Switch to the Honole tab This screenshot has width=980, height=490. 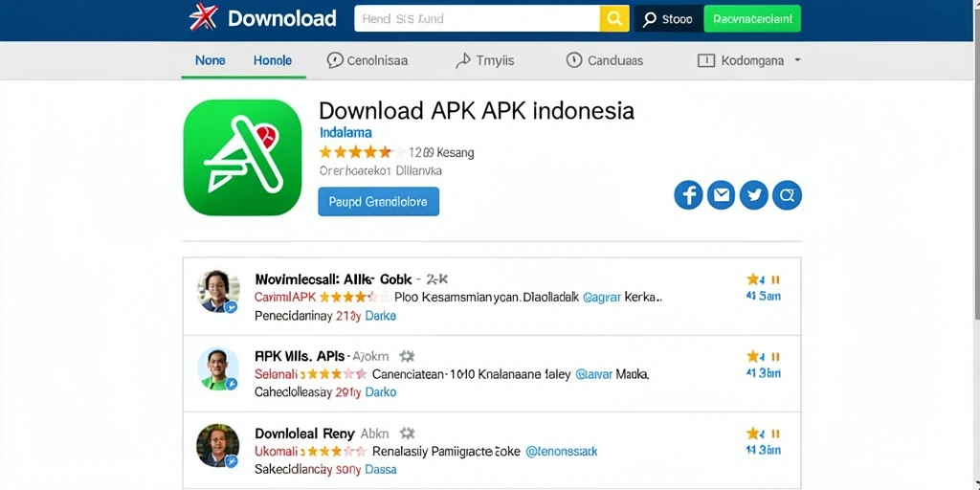[273, 60]
